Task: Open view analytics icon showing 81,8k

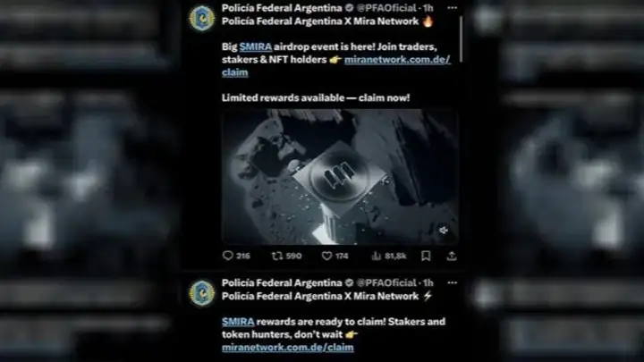Action: [x=377, y=256]
